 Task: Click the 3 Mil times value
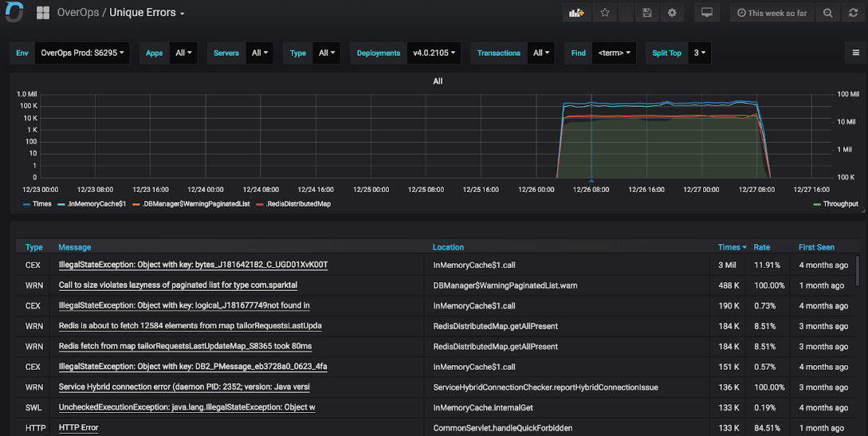click(x=727, y=265)
